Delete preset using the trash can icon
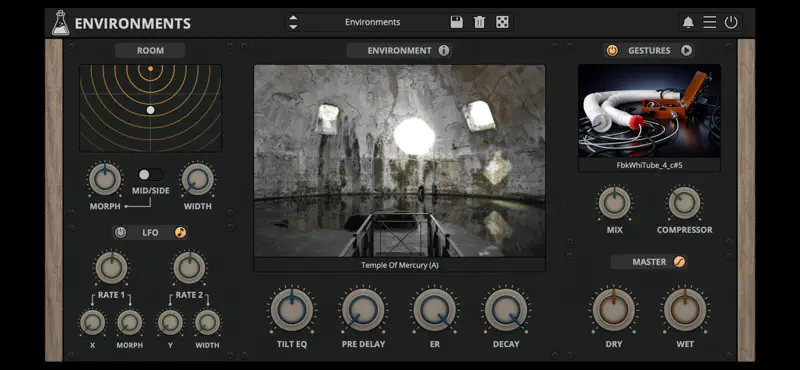800x370 pixels. point(480,22)
